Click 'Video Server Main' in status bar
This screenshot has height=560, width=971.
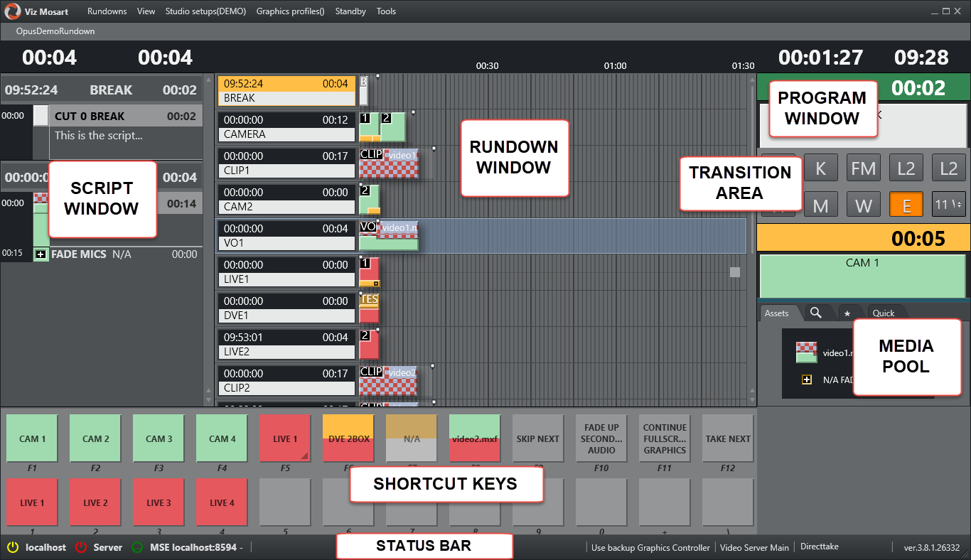tap(754, 548)
